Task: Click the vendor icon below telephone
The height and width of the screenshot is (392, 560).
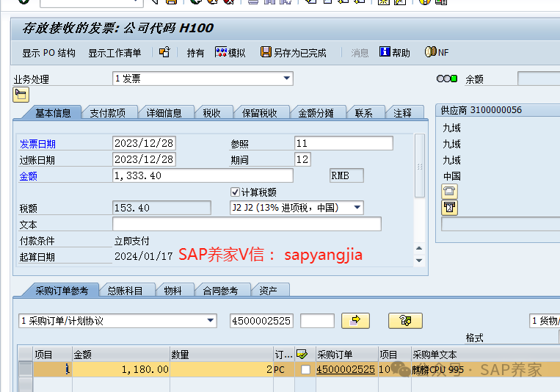Action: [449, 207]
